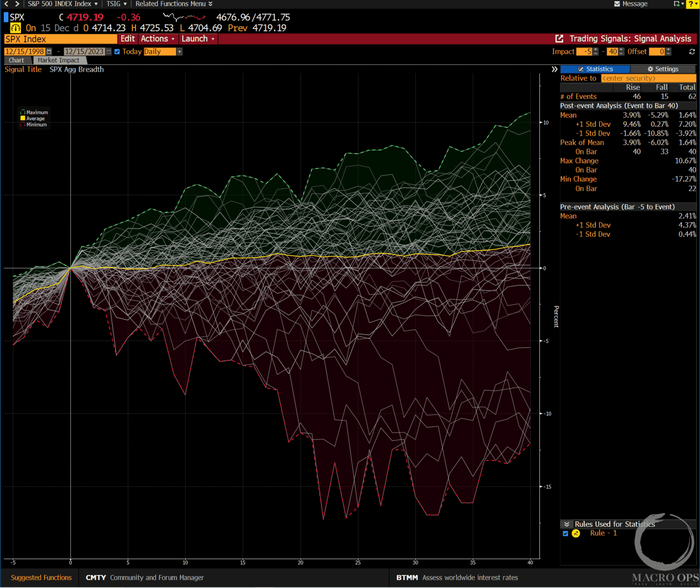Expand the Related Functions Menu
Viewport: 700px width, 588px height.
point(174,4)
